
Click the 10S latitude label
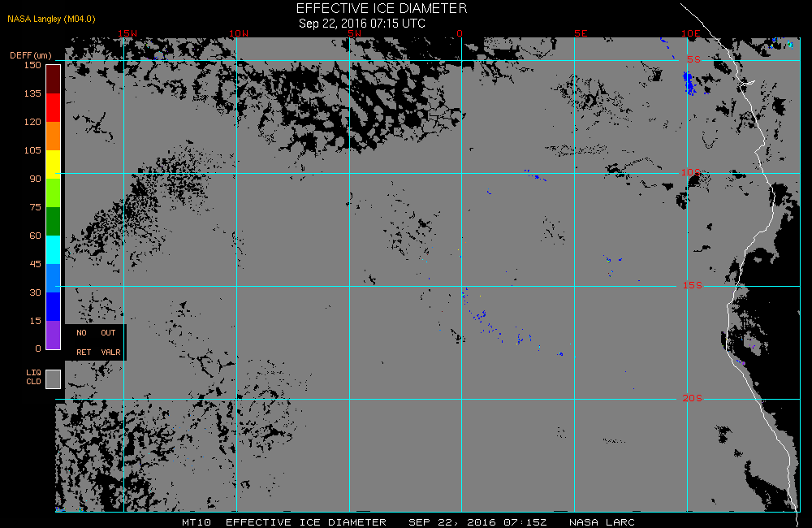pos(691,172)
